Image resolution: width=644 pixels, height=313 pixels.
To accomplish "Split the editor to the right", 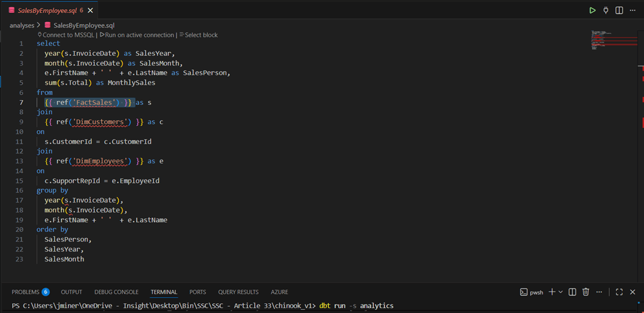I will [x=619, y=10].
